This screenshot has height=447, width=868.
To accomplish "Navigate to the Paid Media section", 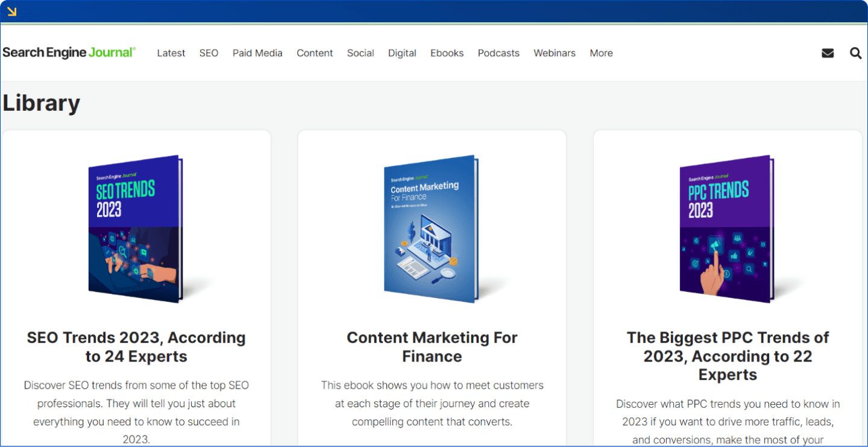I will point(257,53).
